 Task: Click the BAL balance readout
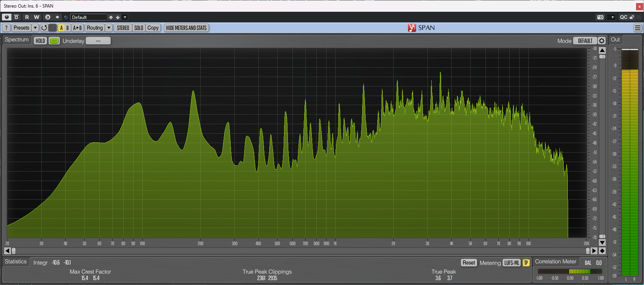pos(593,263)
